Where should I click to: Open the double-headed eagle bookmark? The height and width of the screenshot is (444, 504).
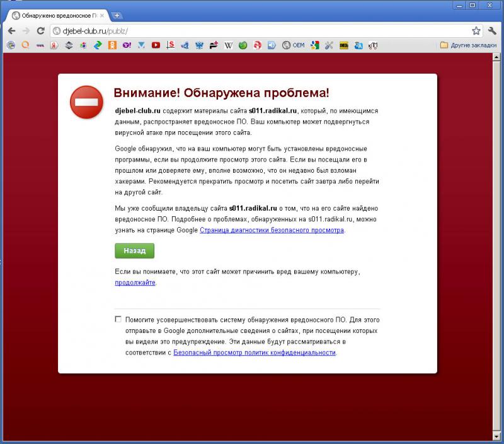click(x=199, y=45)
